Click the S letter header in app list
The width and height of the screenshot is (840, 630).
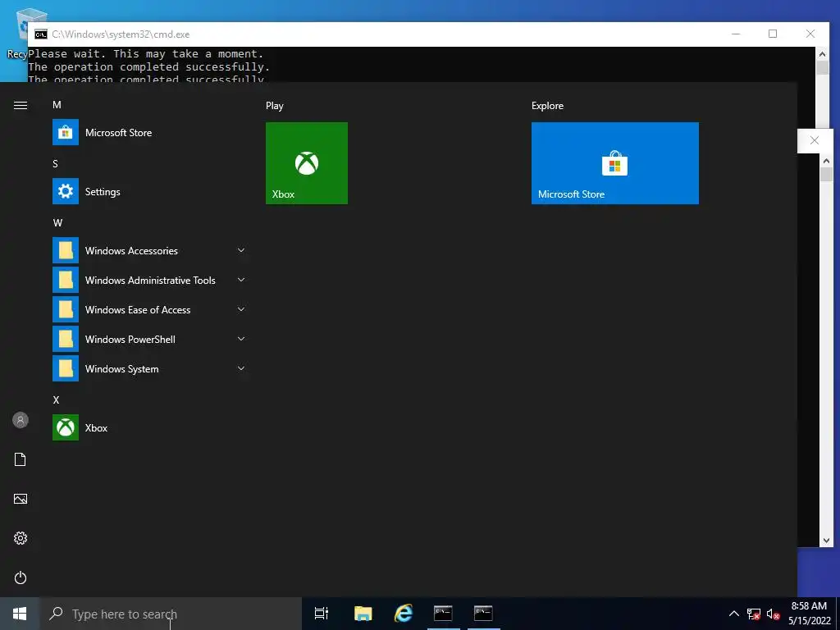55,164
